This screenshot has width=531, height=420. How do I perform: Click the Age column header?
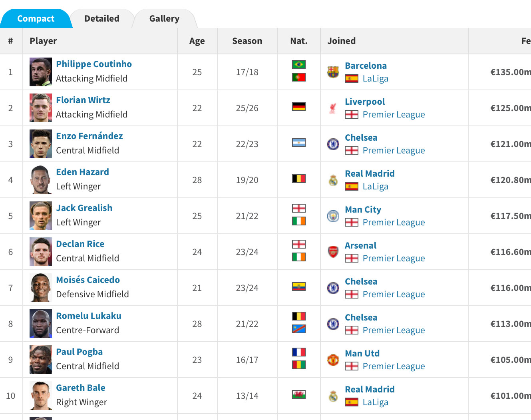197,41
